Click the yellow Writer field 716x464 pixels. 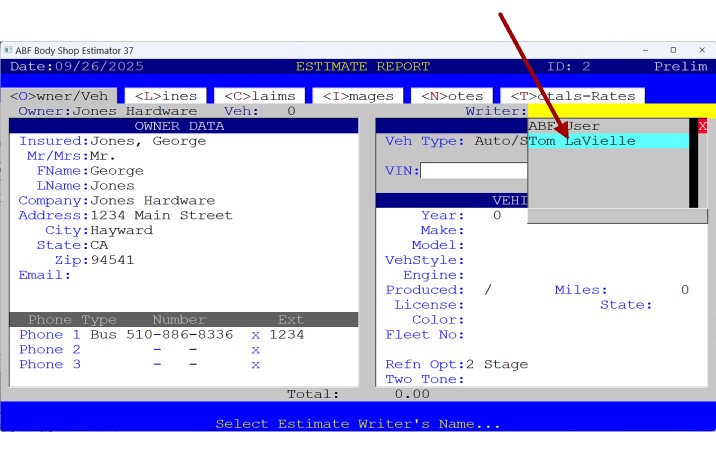(x=620, y=111)
